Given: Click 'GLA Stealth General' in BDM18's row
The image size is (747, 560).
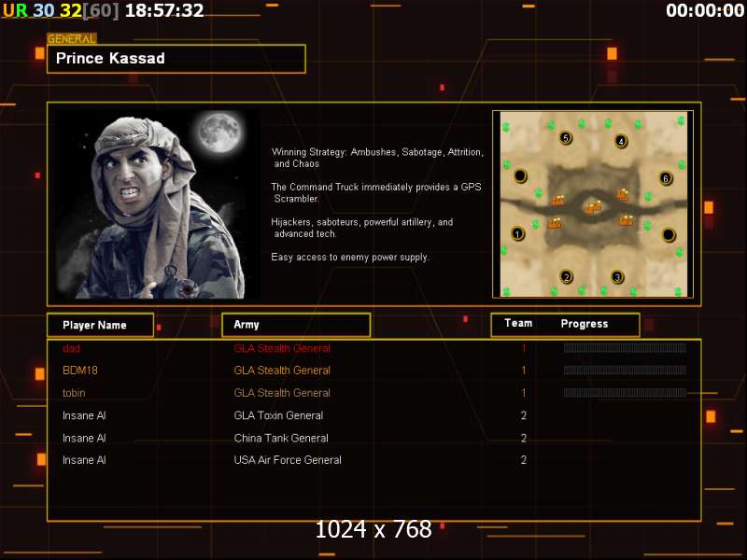Looking at the screenshot, I should 282,371.
